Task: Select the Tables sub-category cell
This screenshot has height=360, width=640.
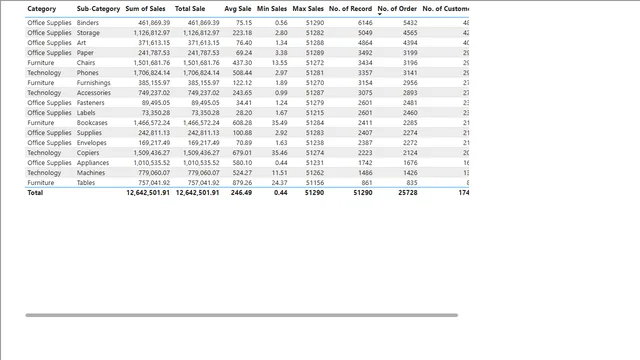Action: [x=86, y=183]
